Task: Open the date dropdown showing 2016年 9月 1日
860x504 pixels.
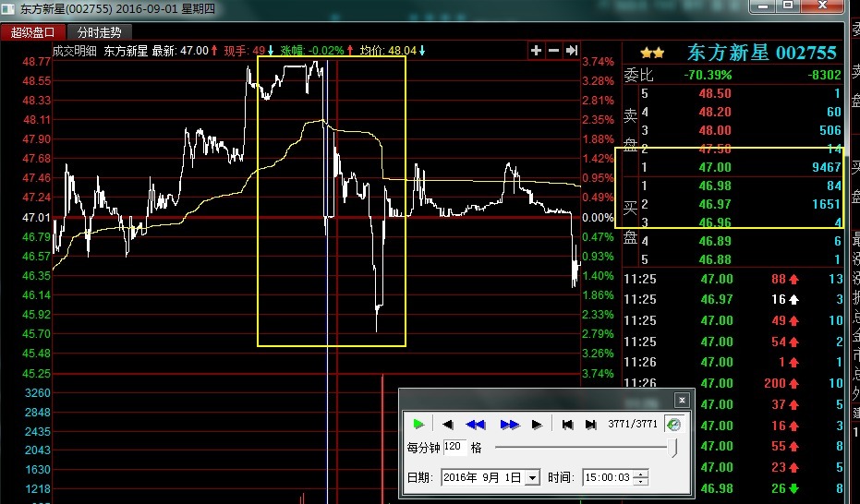Action: (x=532, y=478)
